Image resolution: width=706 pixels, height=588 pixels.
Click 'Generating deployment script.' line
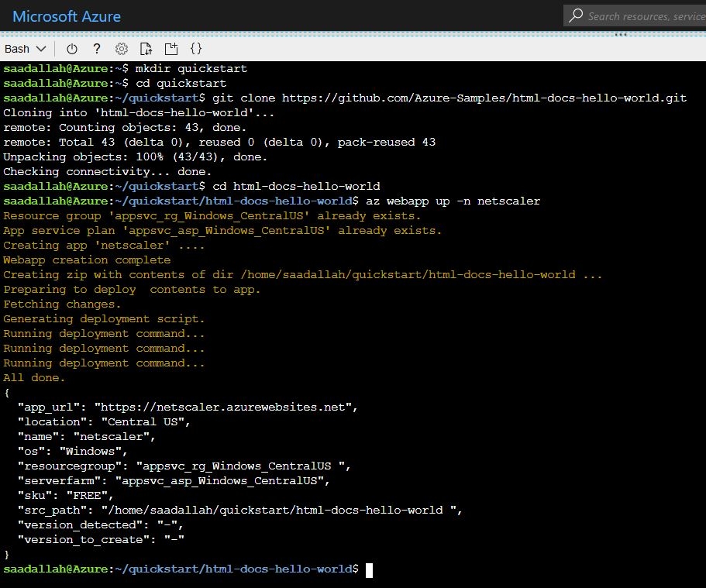[104, 318]
